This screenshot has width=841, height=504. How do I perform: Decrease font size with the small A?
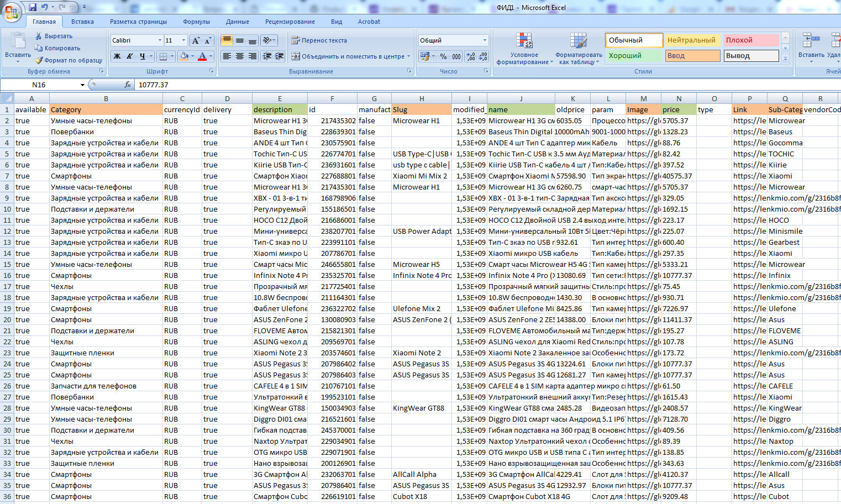(x=208, y=40)
